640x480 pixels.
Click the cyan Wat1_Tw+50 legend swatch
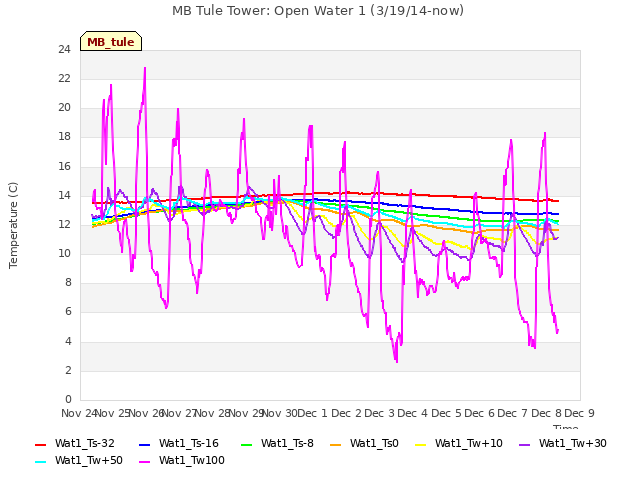tap(40, 462)
